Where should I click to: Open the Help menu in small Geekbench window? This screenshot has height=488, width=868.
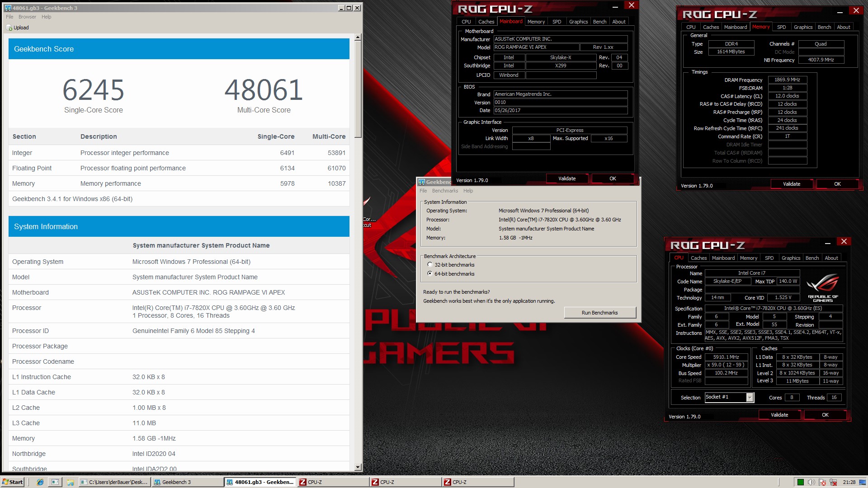click(468, 191)
